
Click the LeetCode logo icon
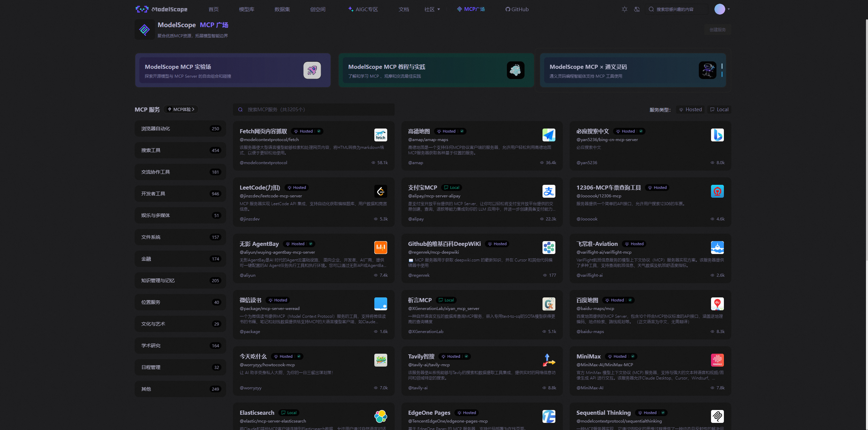pos(380,191)
